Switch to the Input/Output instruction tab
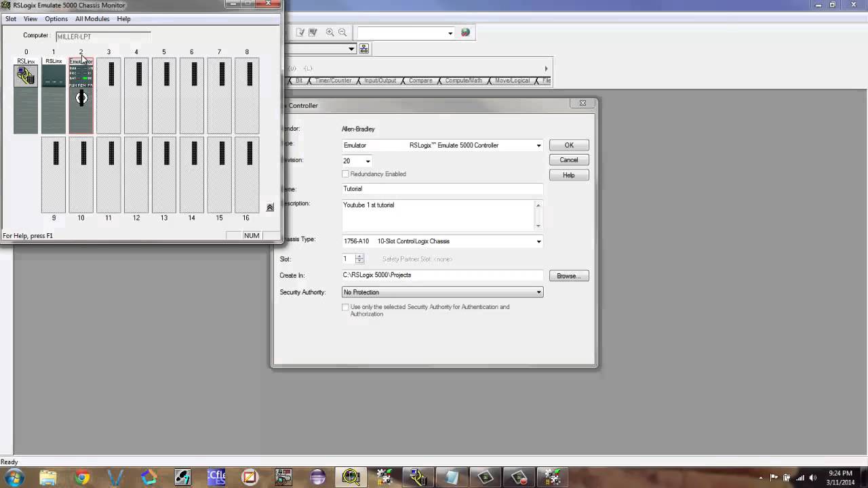Screen dimensions: 868x488 [x=380, y=81]
